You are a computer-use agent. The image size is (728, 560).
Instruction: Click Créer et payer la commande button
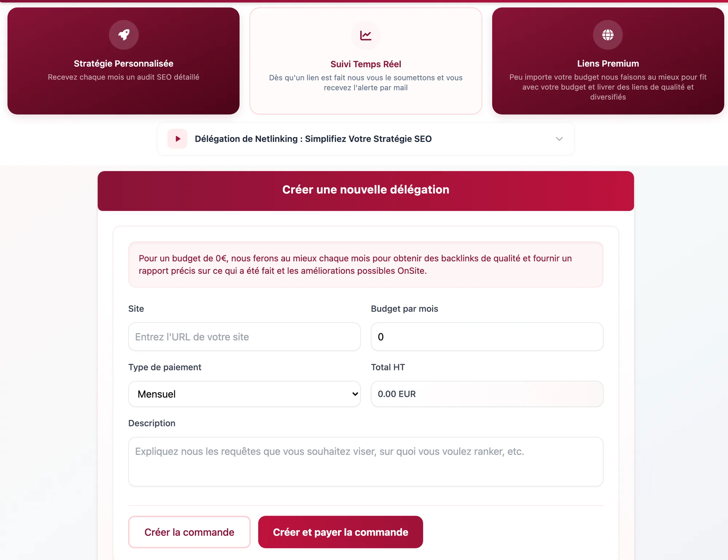pos(341,532)
